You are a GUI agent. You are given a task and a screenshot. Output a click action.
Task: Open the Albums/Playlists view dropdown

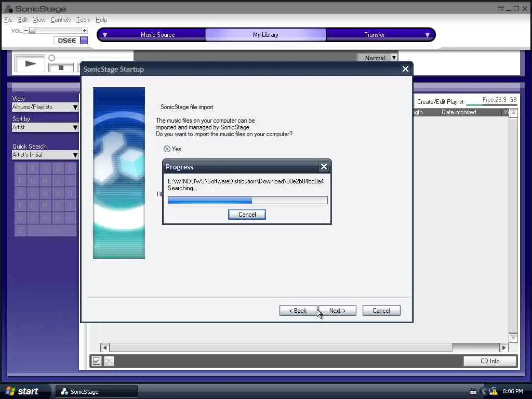pos(45,107)
